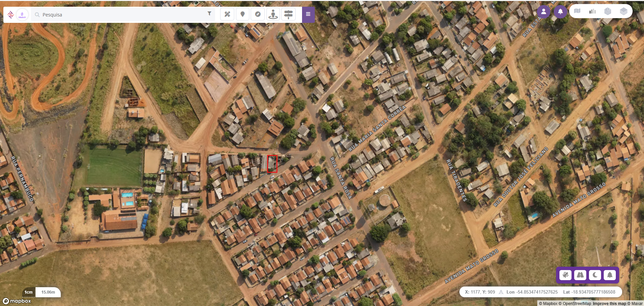Click the Mapbox logo link
This screenshot has width=644, height=306.
(x=17, y=301)
